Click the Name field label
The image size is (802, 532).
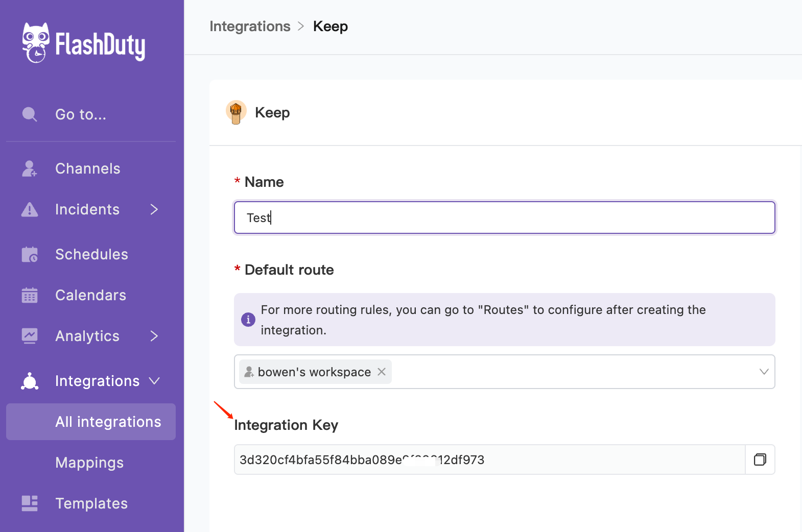(x=264, y=182)
